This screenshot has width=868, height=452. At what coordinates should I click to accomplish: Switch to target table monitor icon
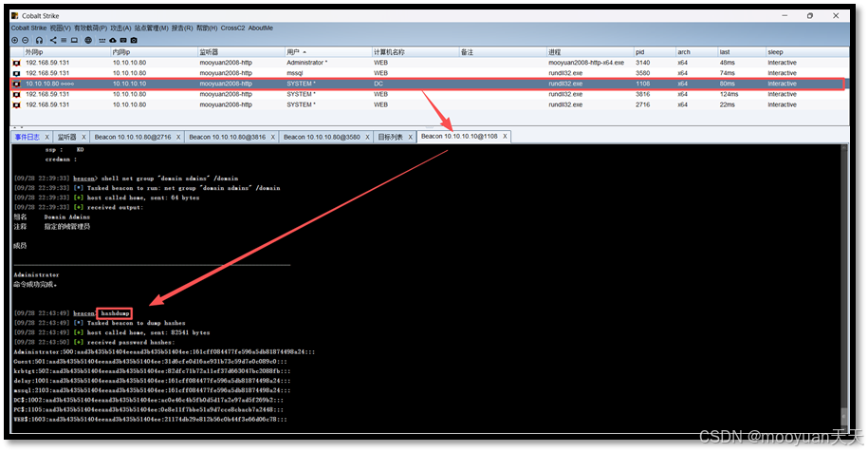74,41
